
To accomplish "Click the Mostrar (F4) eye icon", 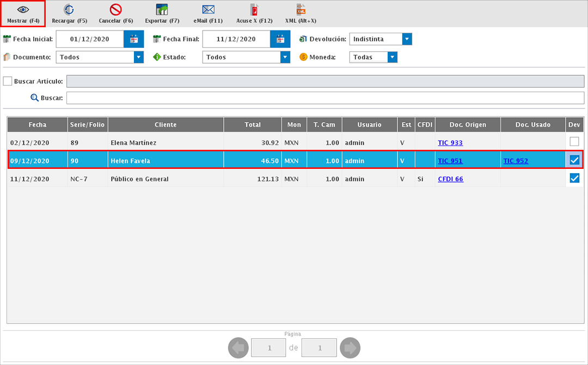I will tap(23, 10).
